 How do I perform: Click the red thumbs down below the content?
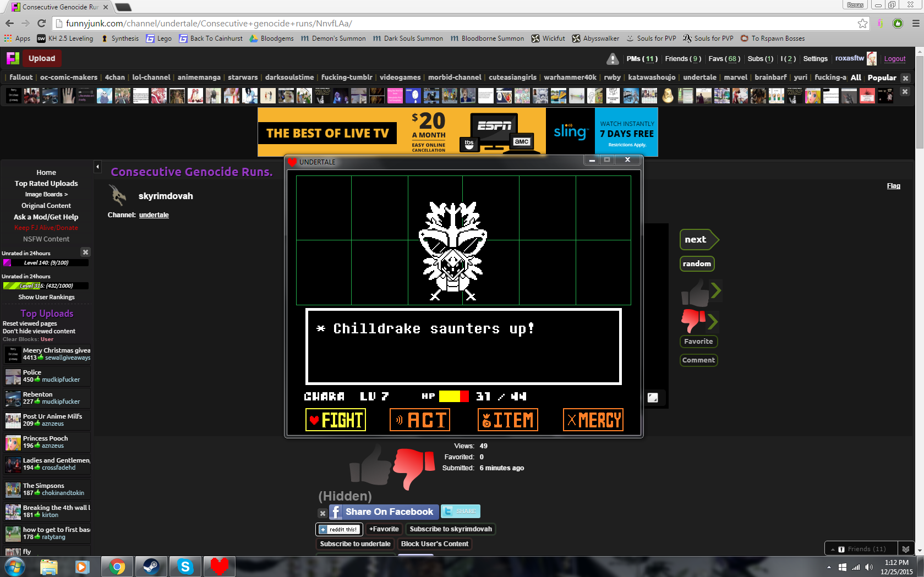click(x=414, y=468)
